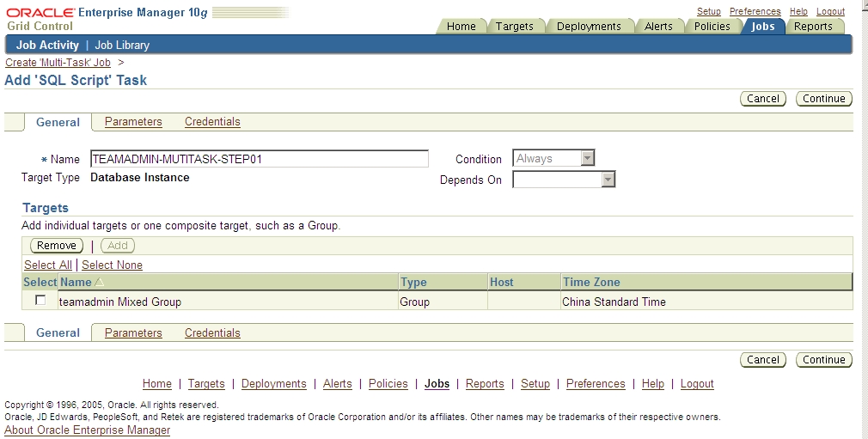Open the Home tab
This screenshot has width=868, height=439.
click(x=462, y=26)
